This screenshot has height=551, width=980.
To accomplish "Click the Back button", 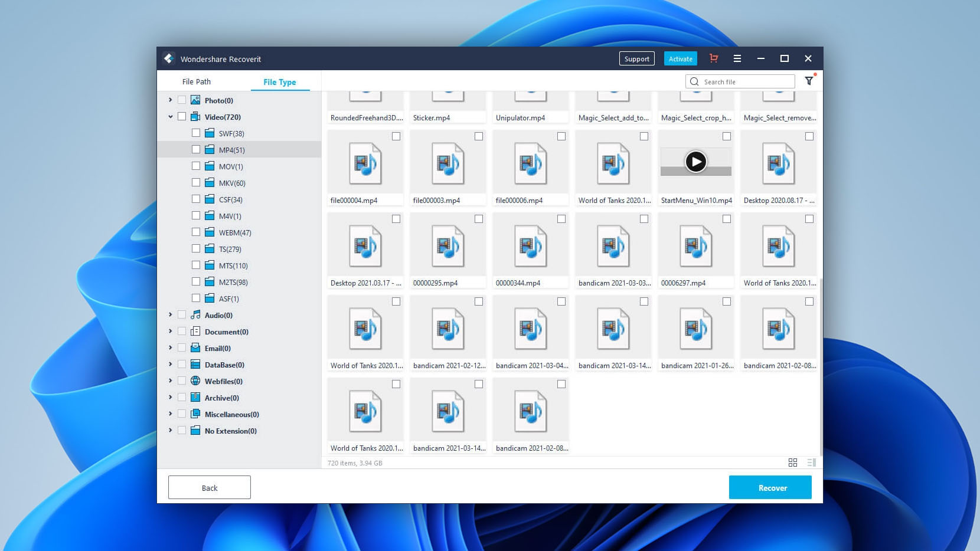I will point(210,487).
